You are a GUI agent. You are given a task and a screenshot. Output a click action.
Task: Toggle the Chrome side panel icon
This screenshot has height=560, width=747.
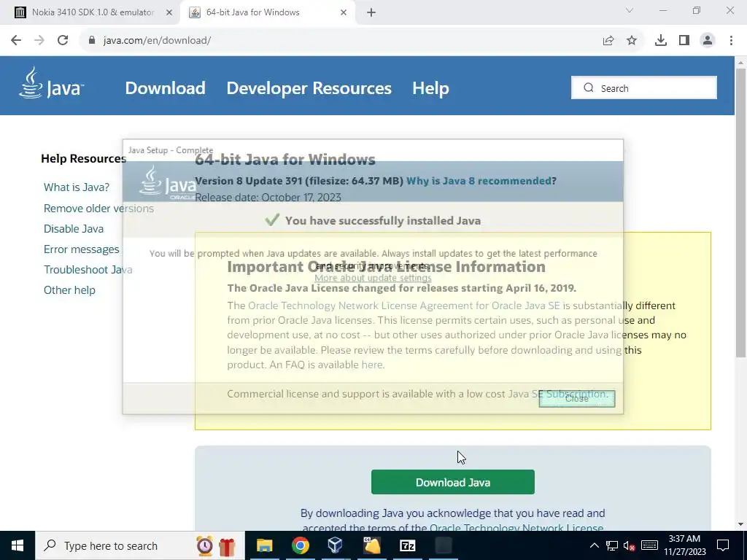684,41
